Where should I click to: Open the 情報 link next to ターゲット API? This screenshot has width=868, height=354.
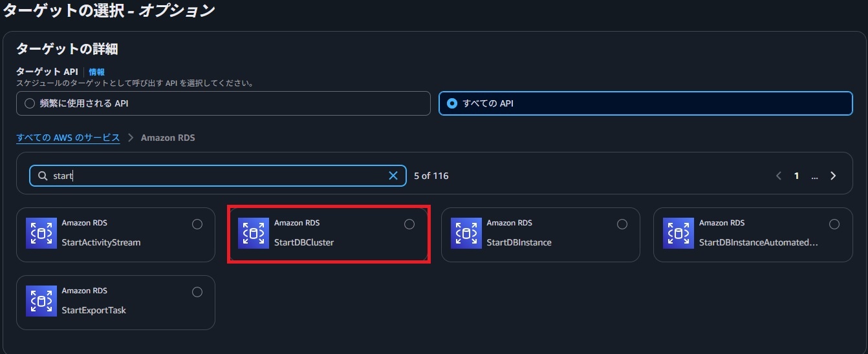[96, 72]
